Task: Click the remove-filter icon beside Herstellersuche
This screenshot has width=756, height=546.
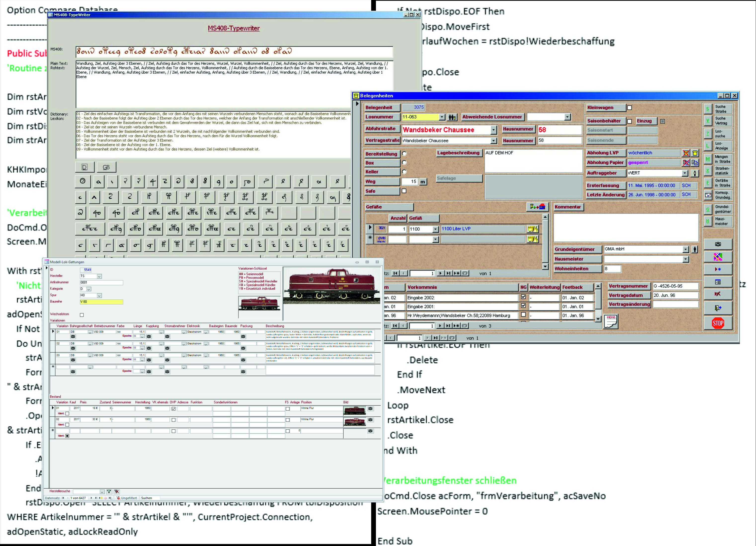Action: click(117, 492)
